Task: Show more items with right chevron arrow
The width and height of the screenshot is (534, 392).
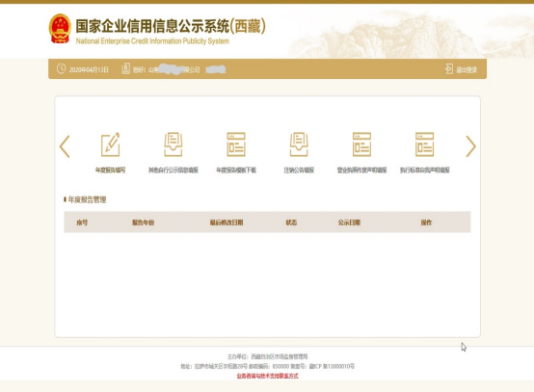Action: [x=470, y=146]
